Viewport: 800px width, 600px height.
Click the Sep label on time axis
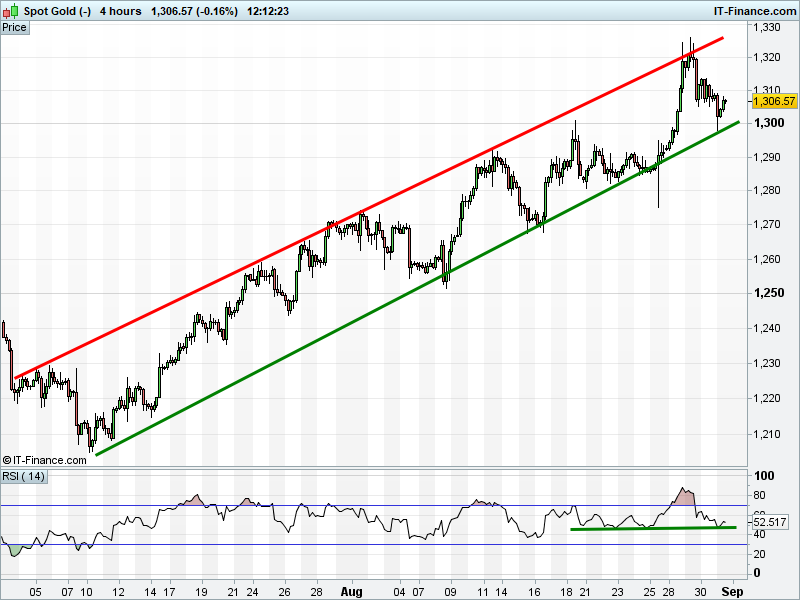coord(732,592)
